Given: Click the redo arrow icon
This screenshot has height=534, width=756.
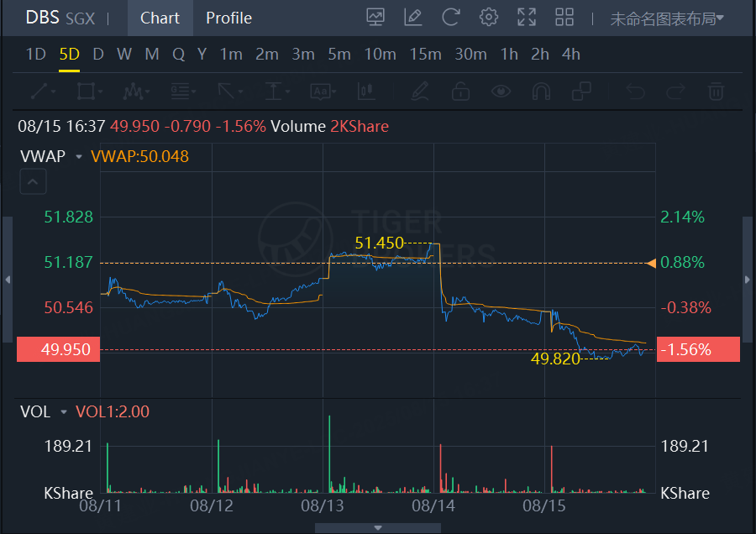Looking at the screenshot, I should 675,91.
